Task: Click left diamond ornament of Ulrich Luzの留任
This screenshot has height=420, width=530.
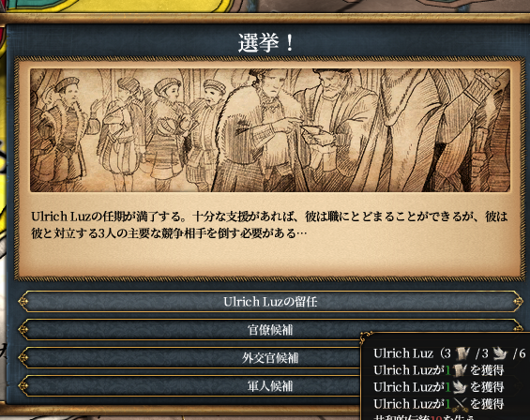Action: (x=23, y=301)
